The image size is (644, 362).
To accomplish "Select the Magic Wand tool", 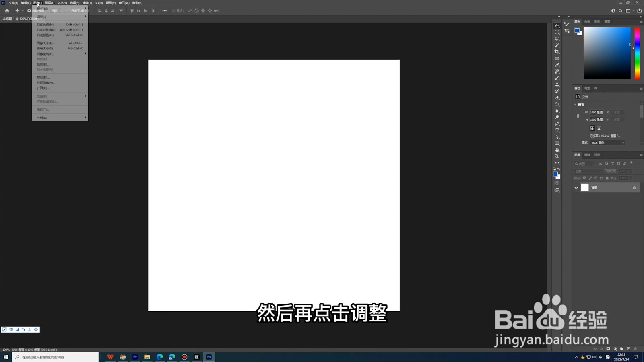I will 557,45.
